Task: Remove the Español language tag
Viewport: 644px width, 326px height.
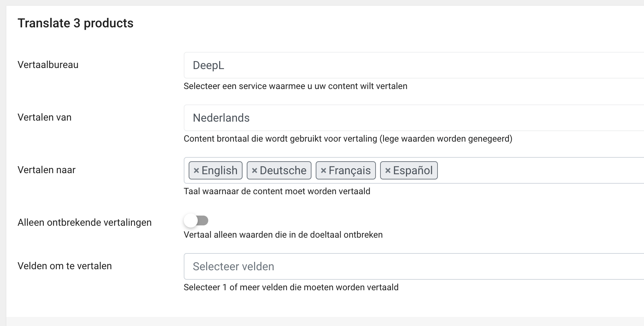Action: [x=388, y=171]
